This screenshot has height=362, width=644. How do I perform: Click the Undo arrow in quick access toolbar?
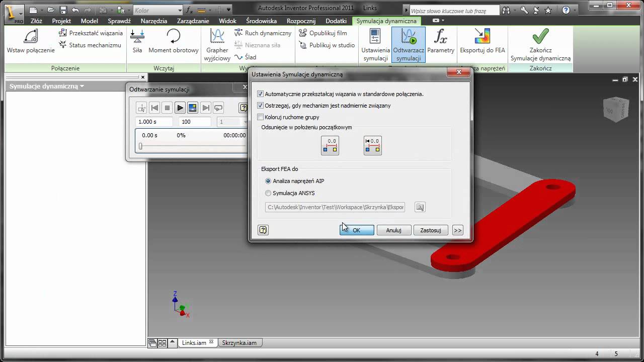coord(75,10)
